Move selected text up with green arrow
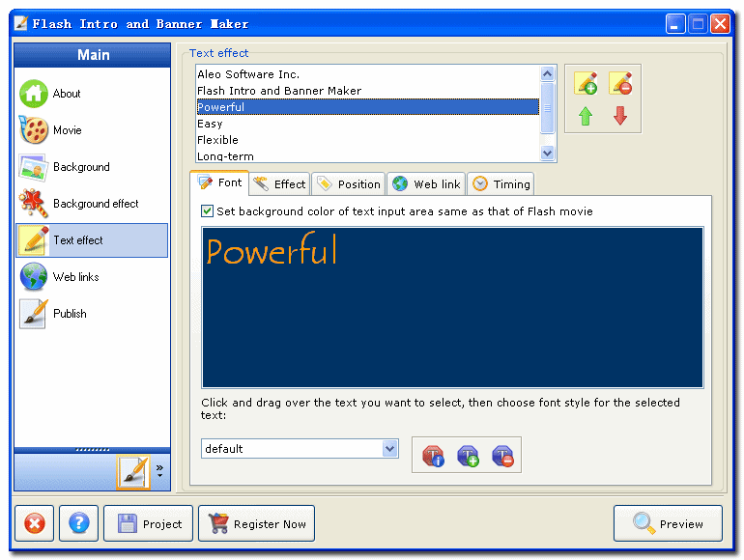The height and width of the screenshot is (560, 744). [586, 117]
